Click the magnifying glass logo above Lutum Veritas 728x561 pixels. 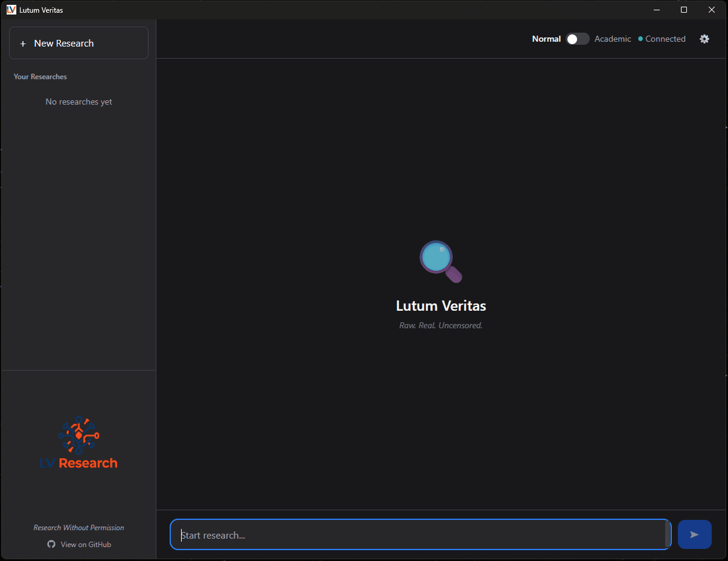(440, 261)
